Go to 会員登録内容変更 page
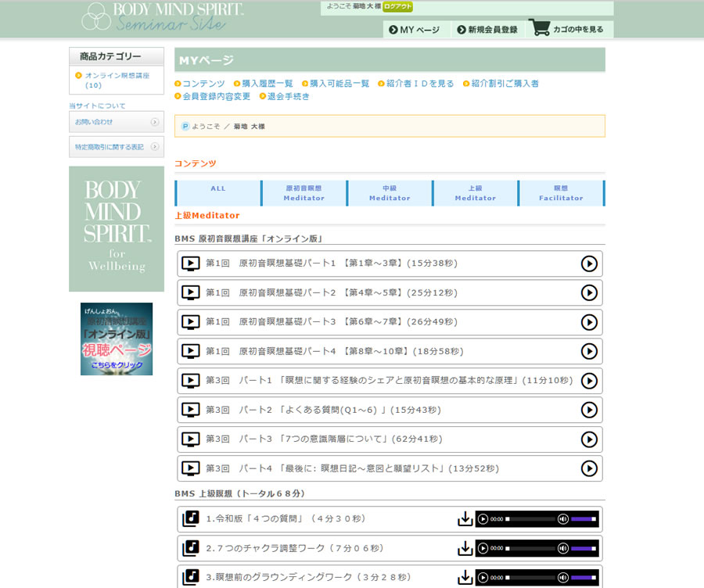This screenshot has width=704, height=588. (216, 96)
